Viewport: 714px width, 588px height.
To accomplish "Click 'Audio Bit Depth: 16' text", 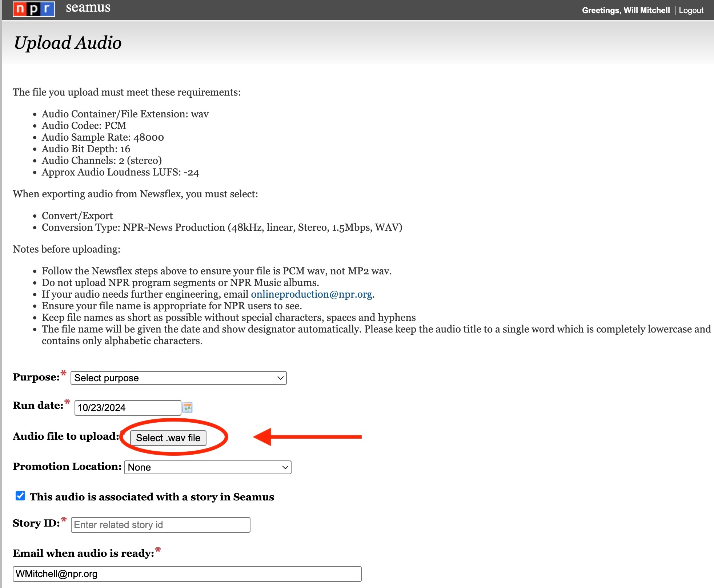I will click(x=86, y=149).
